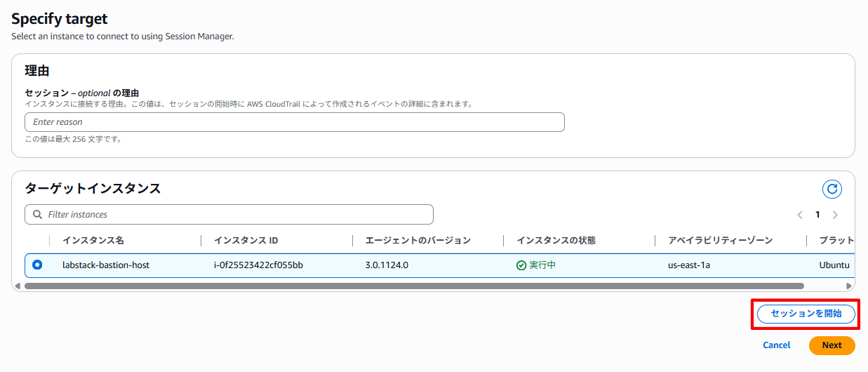
Task: Click the ターゲットインスタンス section heading
Action: point(93,188)
